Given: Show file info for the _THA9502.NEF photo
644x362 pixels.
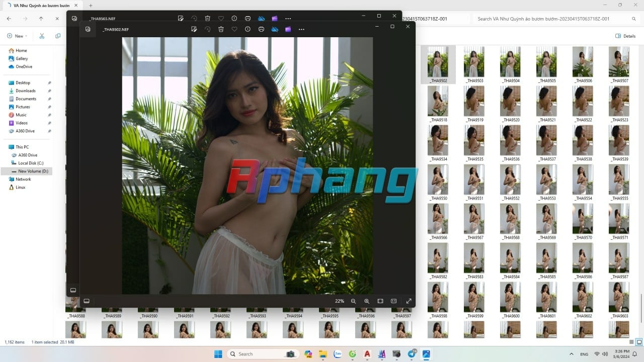Looking at the screenshot, I should pyautogui.click(x=248, y=29).
